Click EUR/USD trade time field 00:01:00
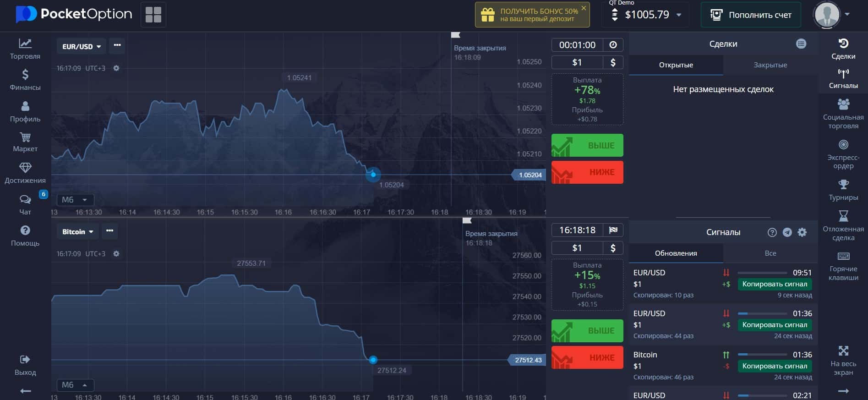This screenshot has height=400, width=868. [x=577, y=45]
